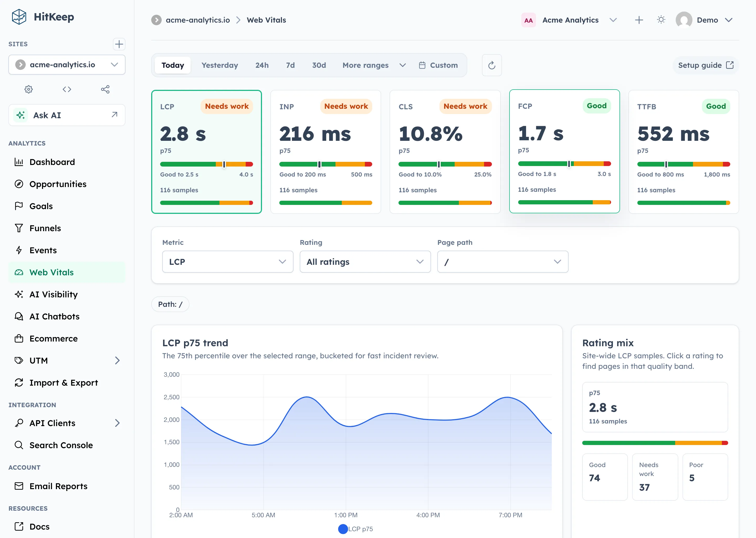This screenshot has width=756, height=538.
Task: Select the INP metric card
Action: click(x=326, y=152)
